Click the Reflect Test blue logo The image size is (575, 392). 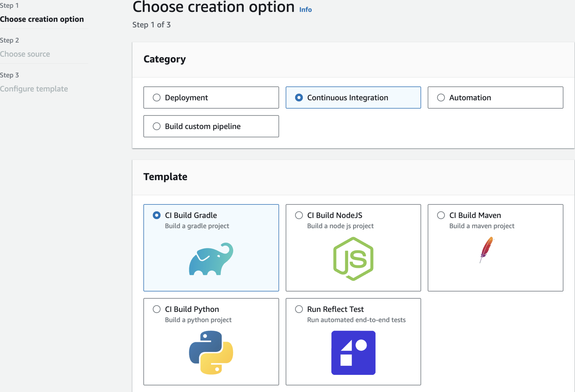coord(353,353)
